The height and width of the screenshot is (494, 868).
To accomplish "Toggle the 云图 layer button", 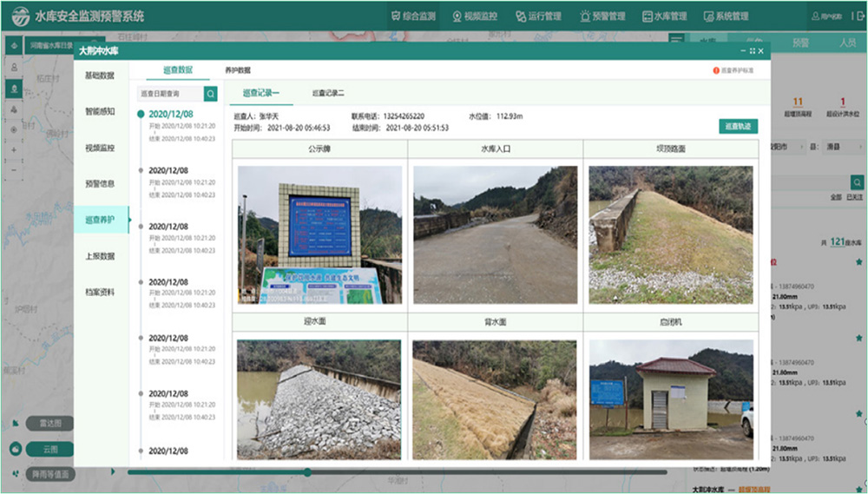I will point(49,449).
